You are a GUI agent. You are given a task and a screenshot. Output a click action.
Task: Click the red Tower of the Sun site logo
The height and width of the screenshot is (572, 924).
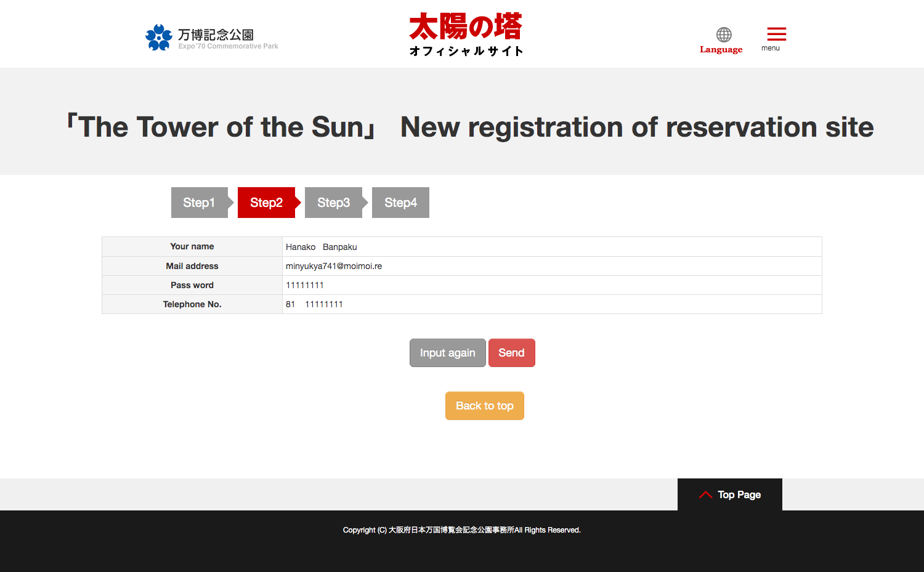pos(466,34)
